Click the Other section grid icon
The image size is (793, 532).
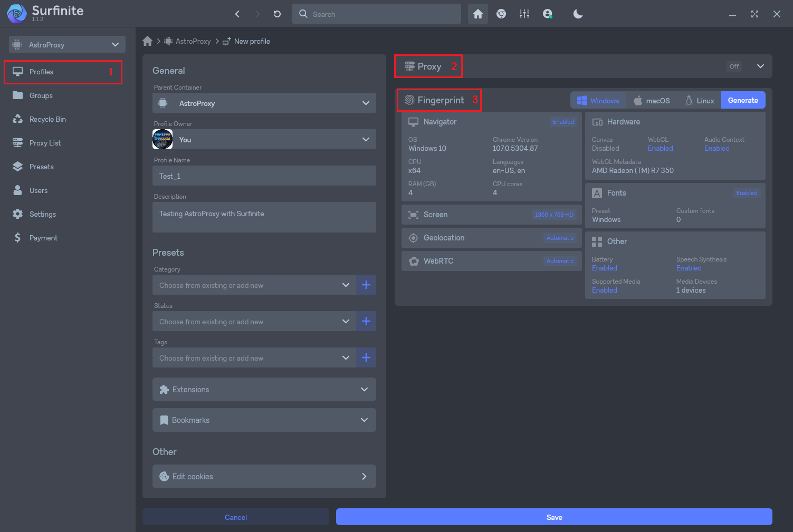[597, 241]
